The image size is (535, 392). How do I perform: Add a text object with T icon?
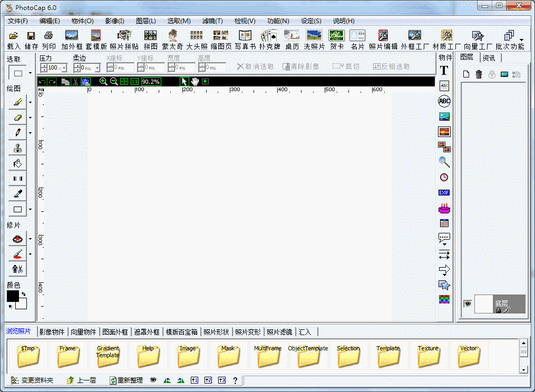pos(444,70)
